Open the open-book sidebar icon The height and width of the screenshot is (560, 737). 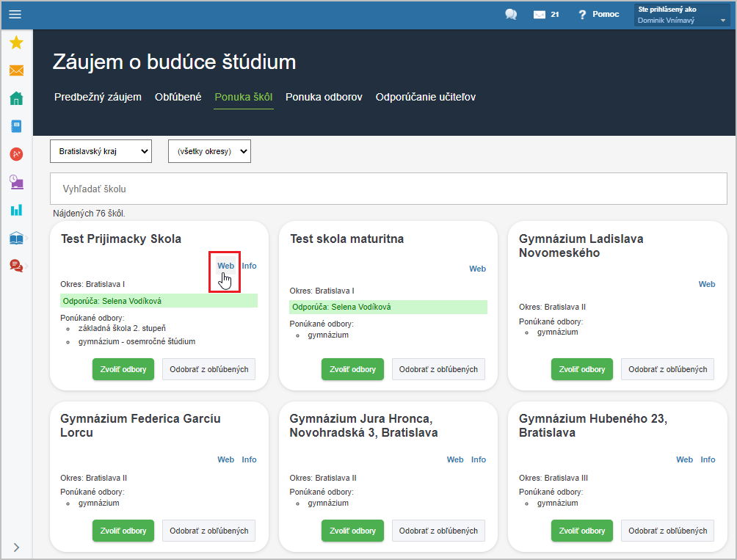point(16,239)
